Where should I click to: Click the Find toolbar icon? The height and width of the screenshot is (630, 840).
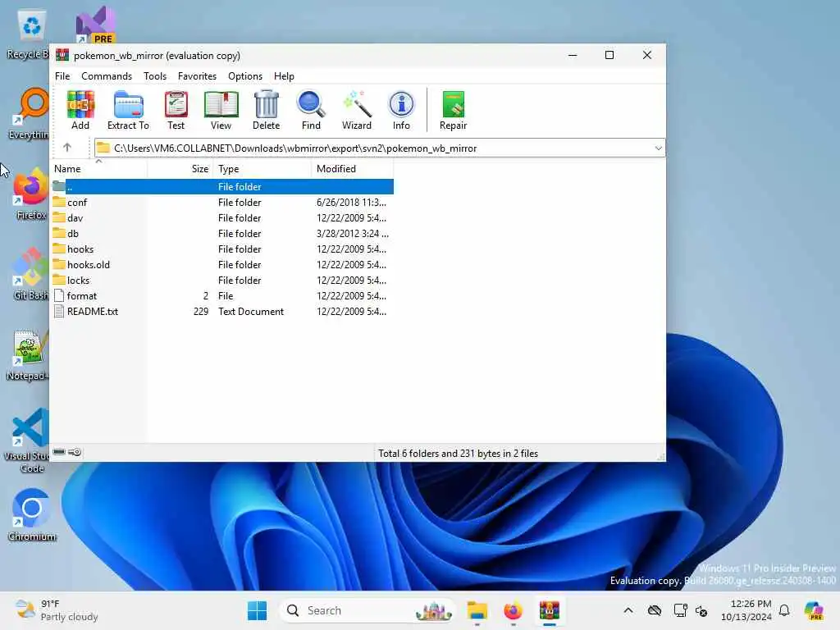click(311, 111)
